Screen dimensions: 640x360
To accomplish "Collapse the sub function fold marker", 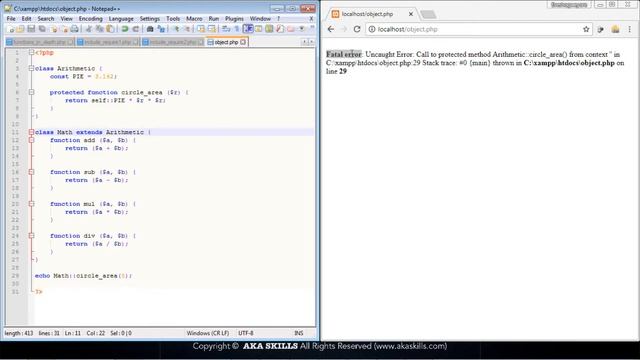I will (31, 172).
